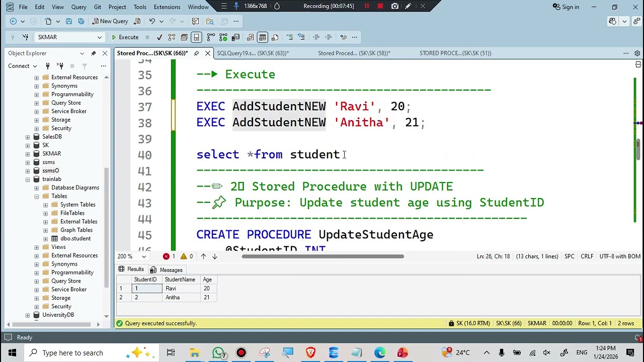The height and width of the screenshot is (362, 644).
Task: Click the query icon after New Query
Action: 136,21
